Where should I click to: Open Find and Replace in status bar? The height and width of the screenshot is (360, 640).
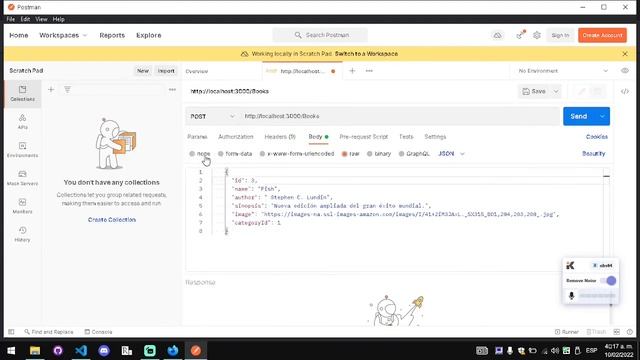pos(49,332)
